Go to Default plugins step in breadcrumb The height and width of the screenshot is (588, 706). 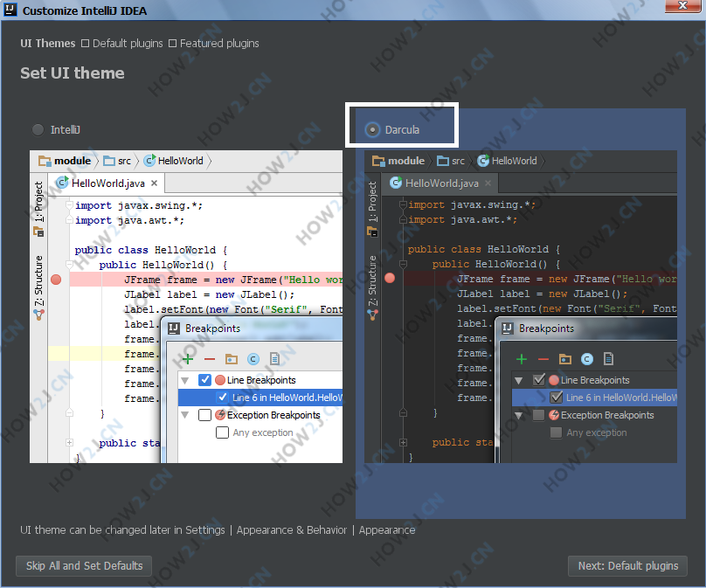(x=128, y=43)
